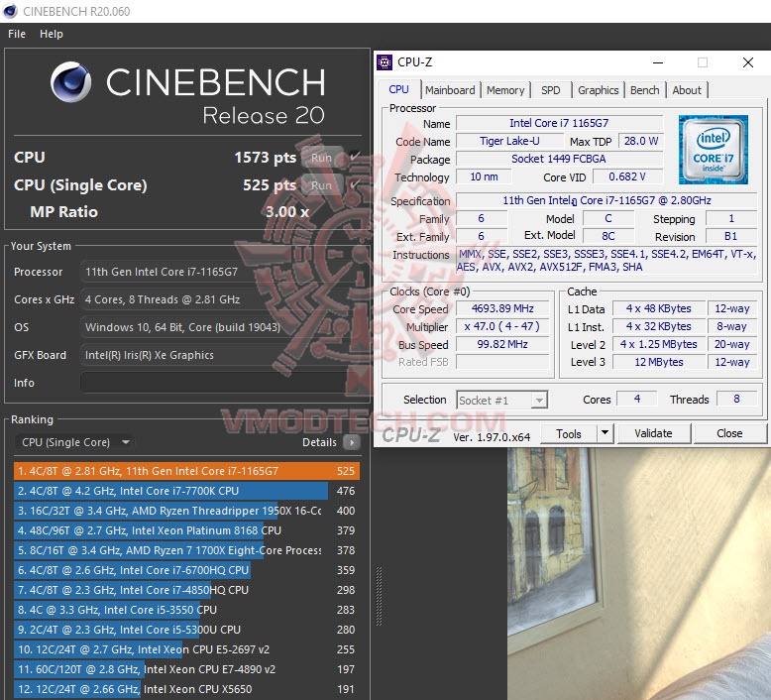771x700 pixels.
Task: Open the Tools dropdown arrow in CPU-Z
Action: pos(605,433)
